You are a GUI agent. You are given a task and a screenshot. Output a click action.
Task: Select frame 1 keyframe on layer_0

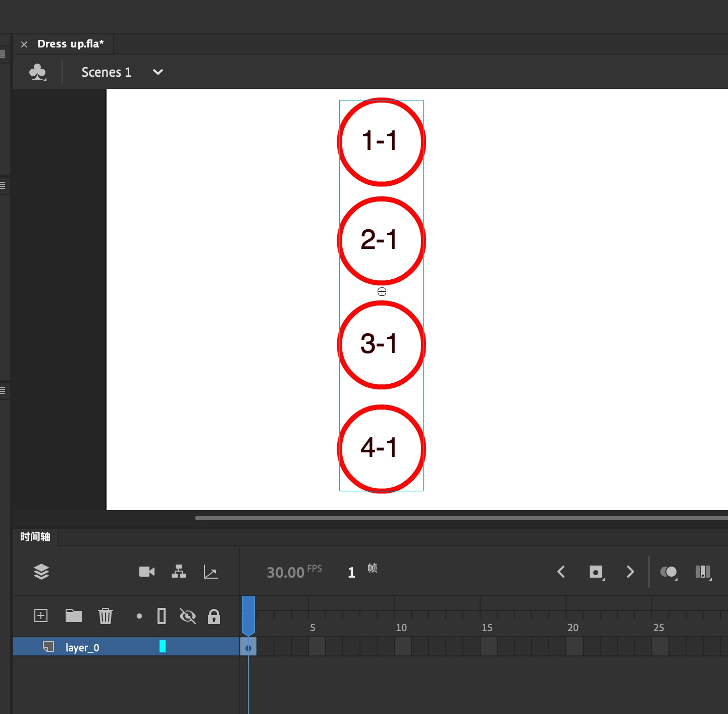click(248, 647)
